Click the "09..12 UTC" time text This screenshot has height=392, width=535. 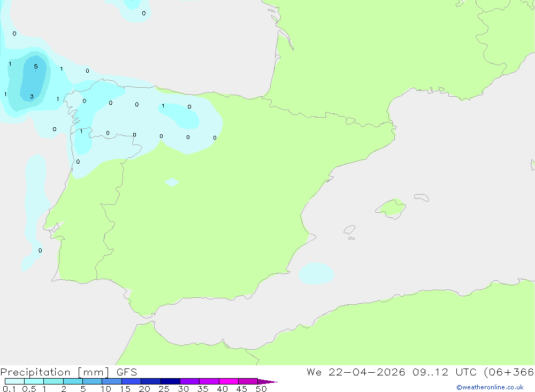(445, 372)
